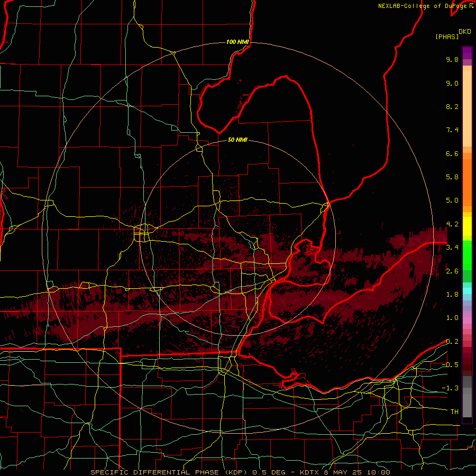This screenshot has width=476, height=476.
Task: Click the 10:00 timestamp in the footer
Action: coord(378,472)
